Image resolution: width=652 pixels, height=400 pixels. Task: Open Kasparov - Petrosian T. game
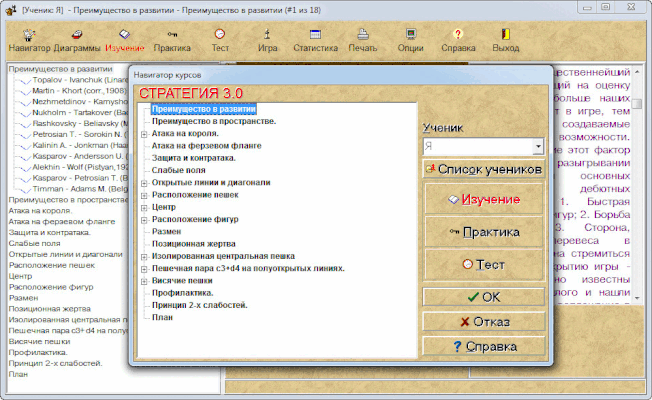pos(80,178)
